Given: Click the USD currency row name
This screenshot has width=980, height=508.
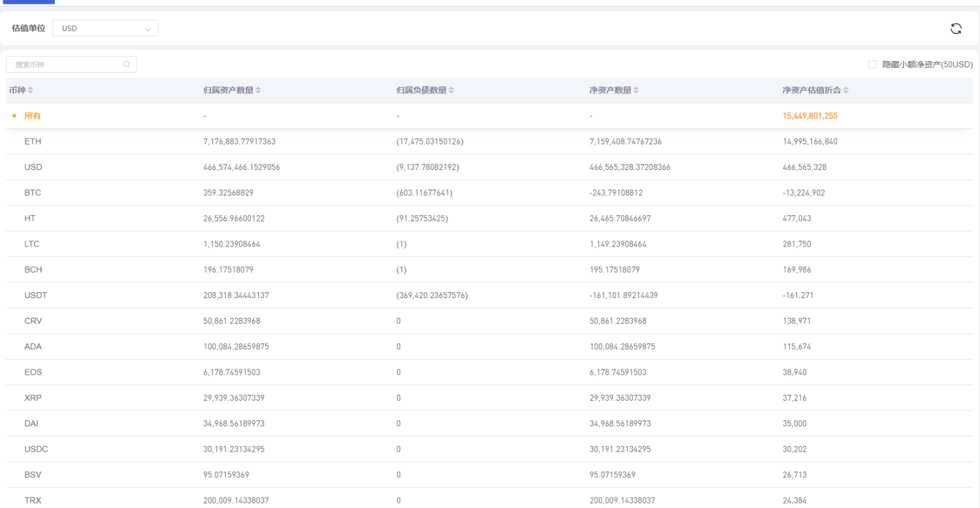Looking at the screenshot, I should 33,167.
